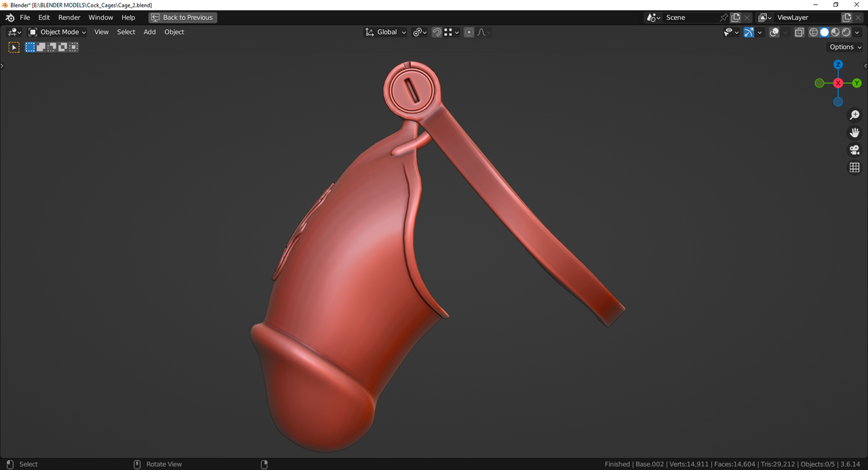Screen dimensions: 868x470
Task: Toggle perspective/orthographic grid icon
Action: tap(854, 168)
